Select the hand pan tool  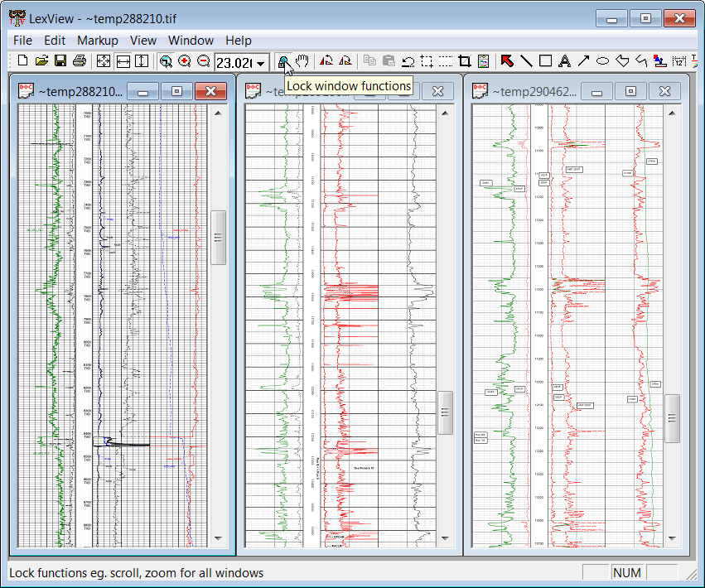pos(302,60)
